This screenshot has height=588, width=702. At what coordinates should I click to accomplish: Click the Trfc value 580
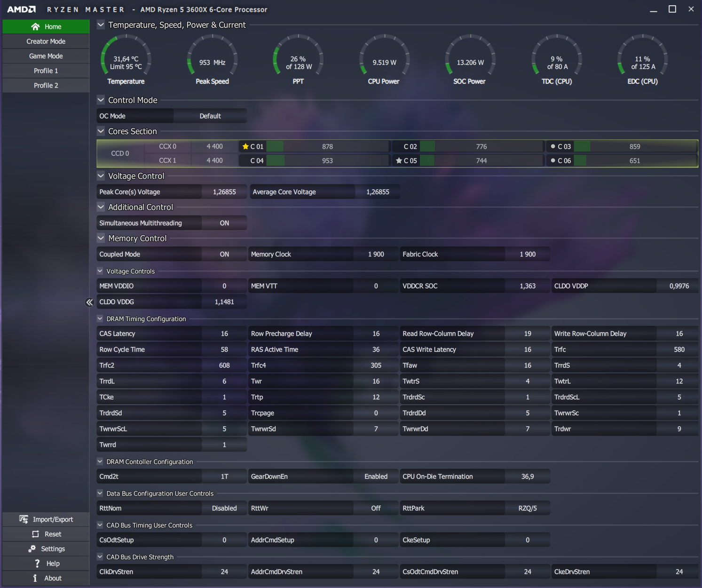679,350
